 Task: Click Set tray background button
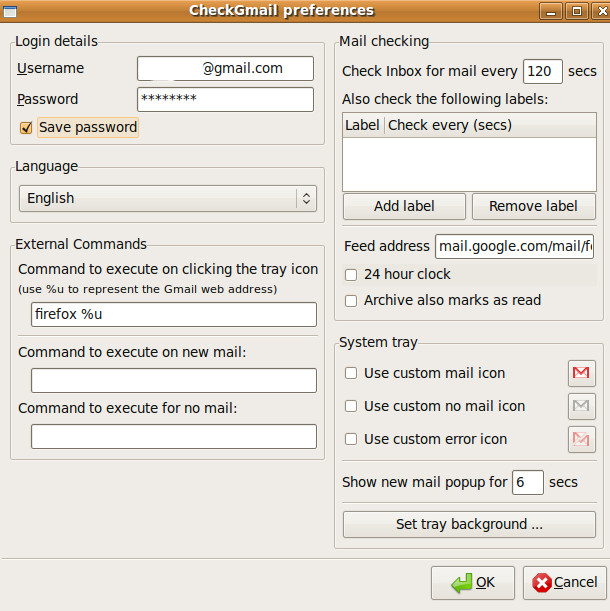tap(469, 524)
